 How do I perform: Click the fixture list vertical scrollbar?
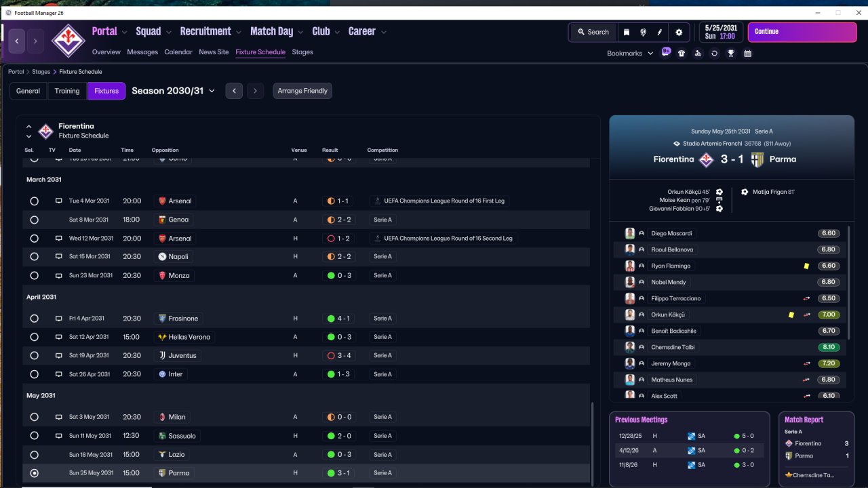[592, 444]
